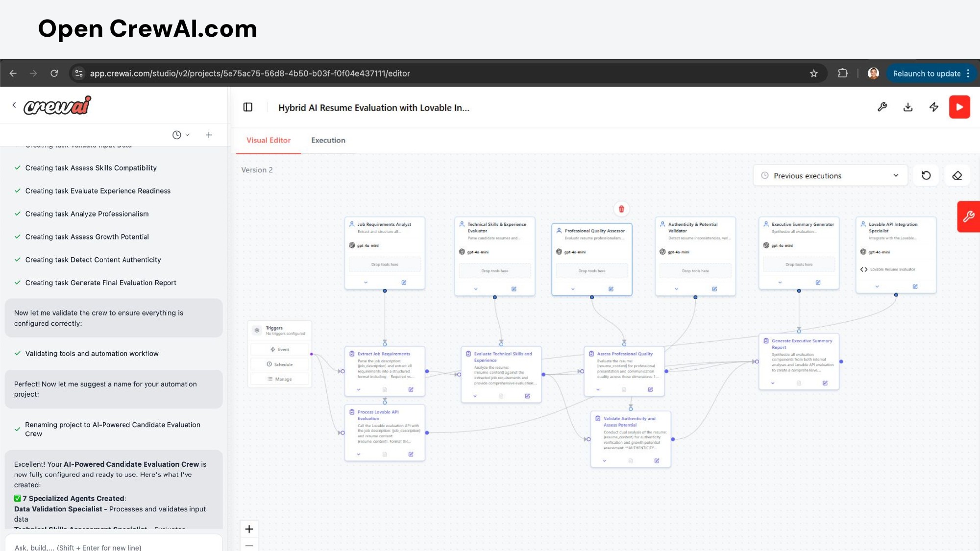
Task: Click the refresh executions icon
Action: tap(926, 176)
